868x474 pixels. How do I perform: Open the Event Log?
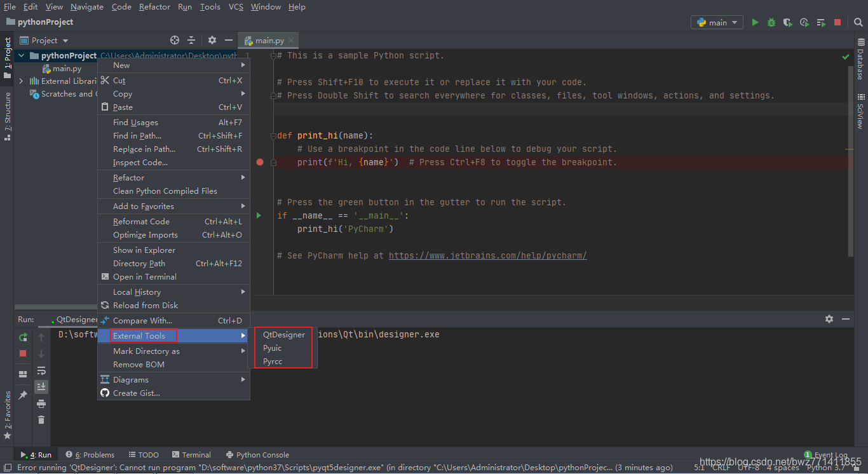click(826, 455)
